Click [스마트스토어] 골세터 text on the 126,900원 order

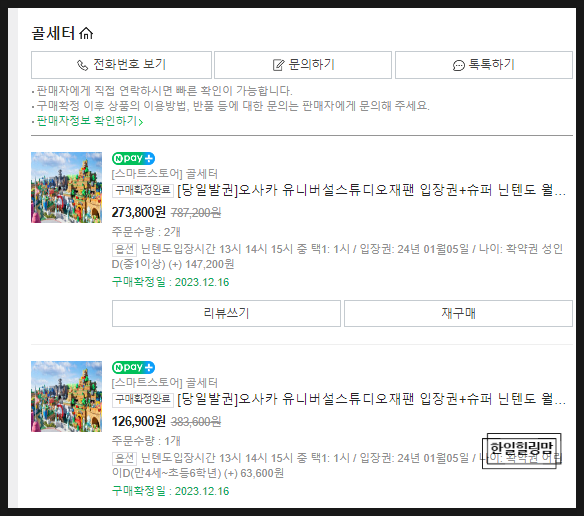coord(165,383)
